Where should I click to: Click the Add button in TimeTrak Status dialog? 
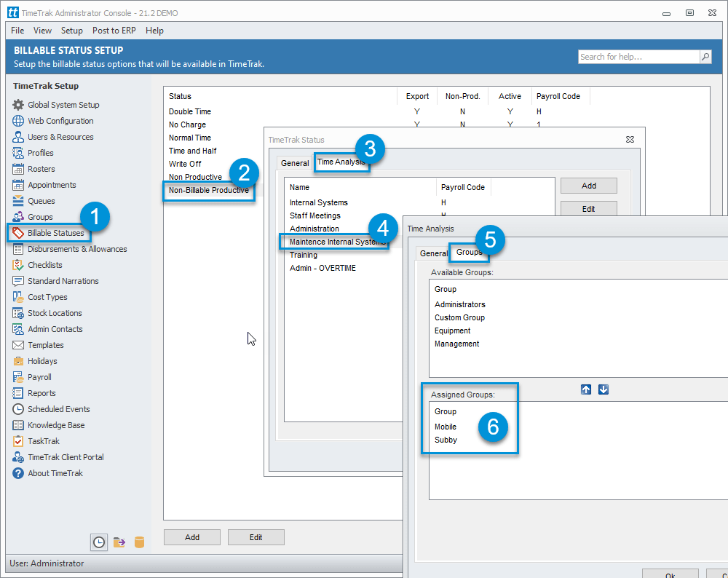pos(588,186)
